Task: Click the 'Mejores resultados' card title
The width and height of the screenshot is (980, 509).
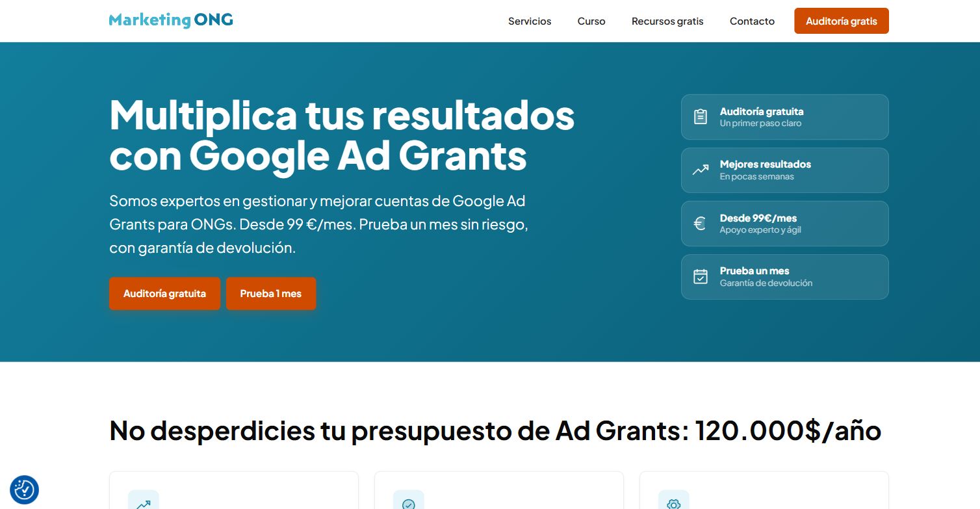Action: point(766,164)
